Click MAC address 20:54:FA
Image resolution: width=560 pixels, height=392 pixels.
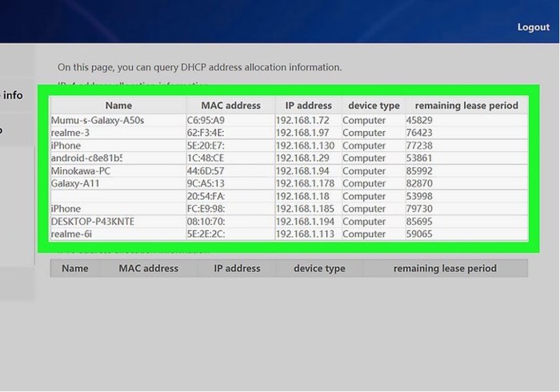coord(206,196)
